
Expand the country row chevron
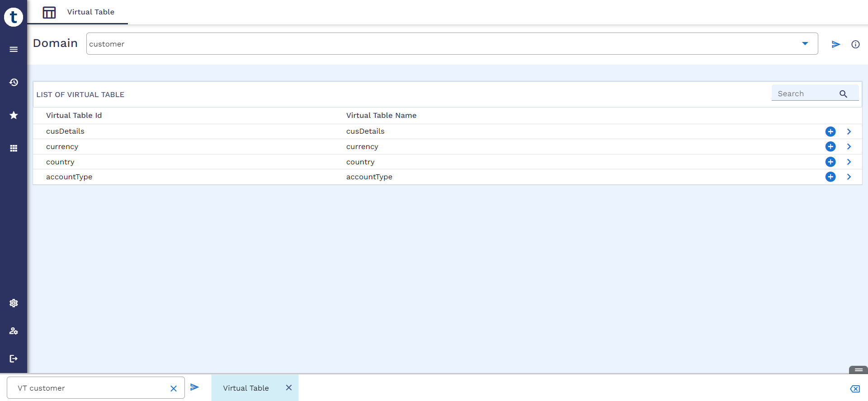point(849,162)
